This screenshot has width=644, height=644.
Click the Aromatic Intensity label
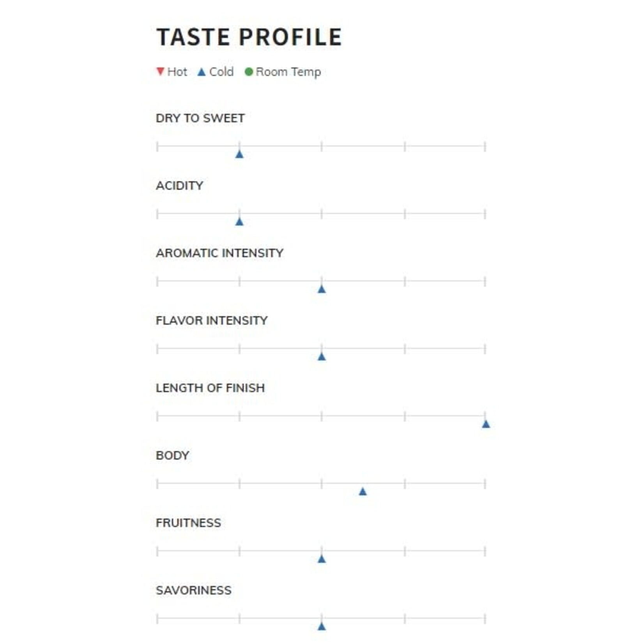tap(219, 253)
